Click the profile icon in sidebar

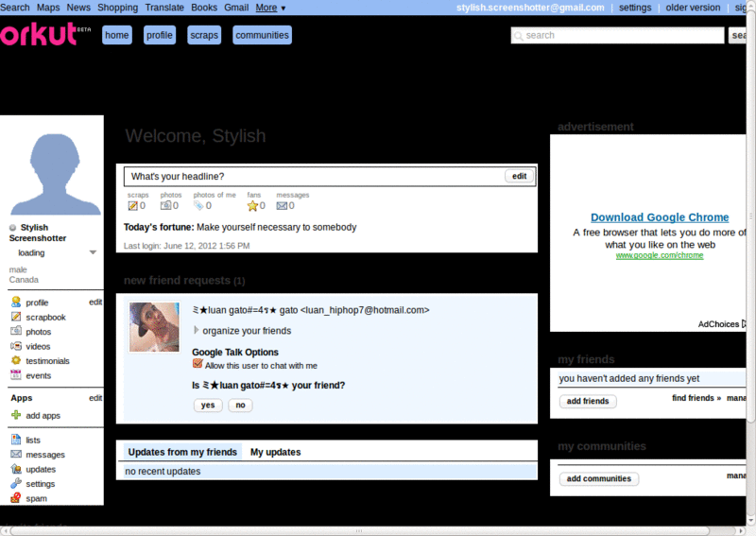[x=16, y=302]
